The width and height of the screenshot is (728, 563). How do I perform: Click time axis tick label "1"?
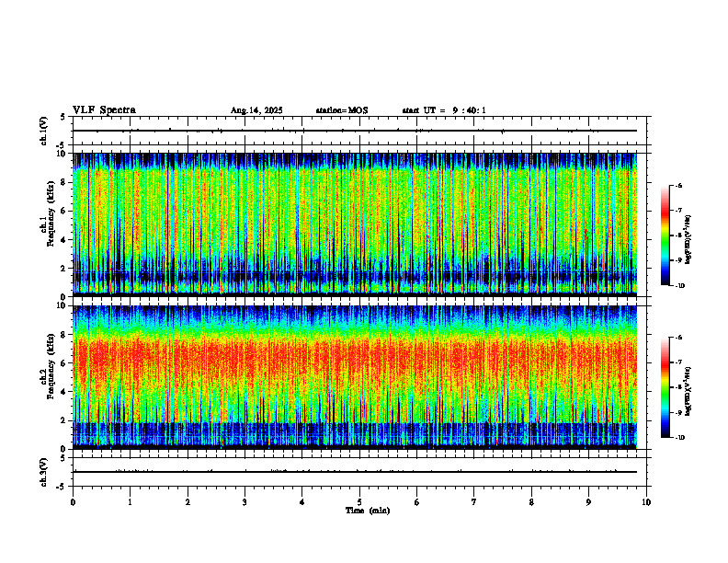tap(130, 502)
